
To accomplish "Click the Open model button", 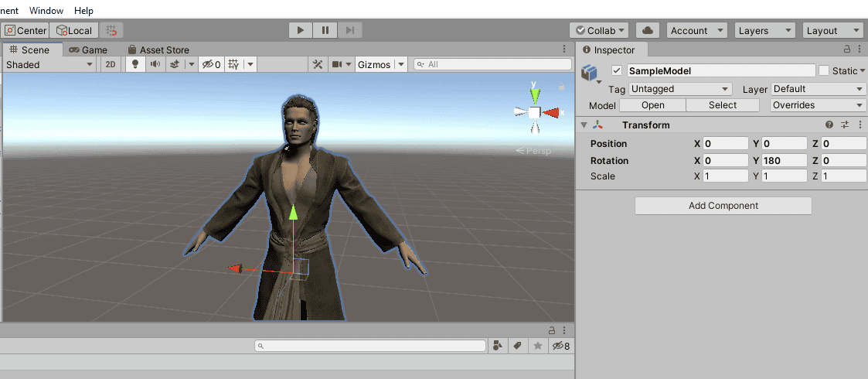I will 652,105.
